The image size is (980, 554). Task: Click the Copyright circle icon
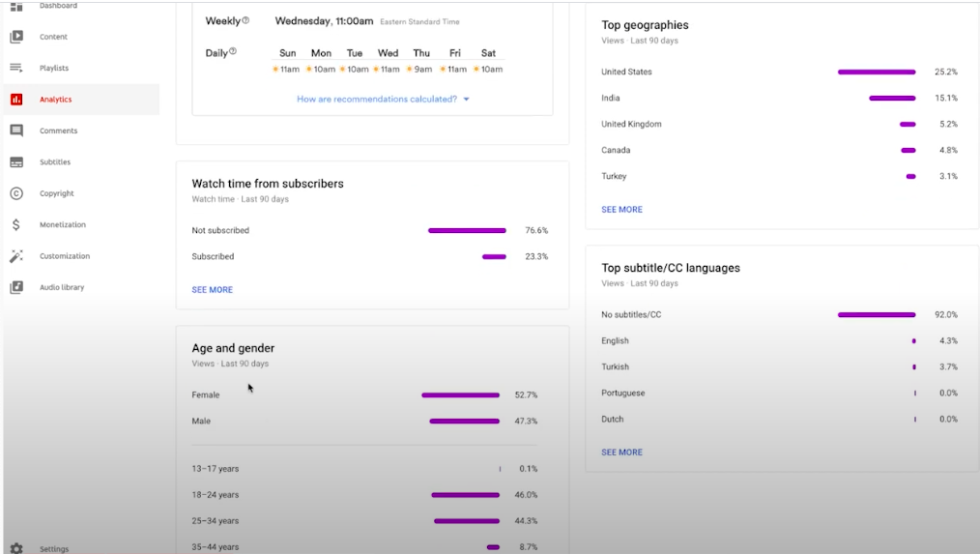pos(16,193)
